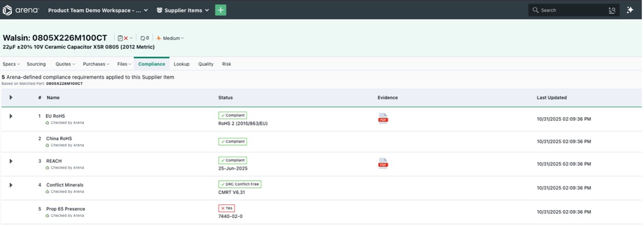644x226 pixels.
Task: Click the Walsin: 0805X226M100CT title
Action: (55, 38)
